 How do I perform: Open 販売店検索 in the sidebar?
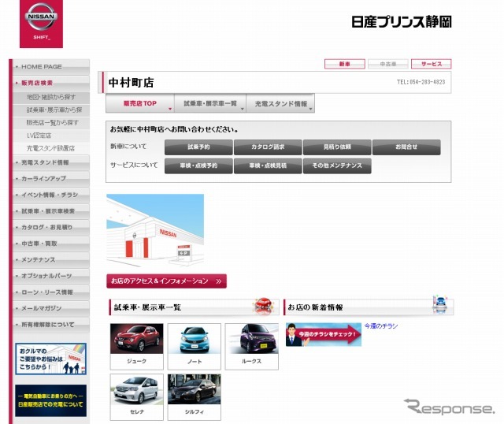51,83
